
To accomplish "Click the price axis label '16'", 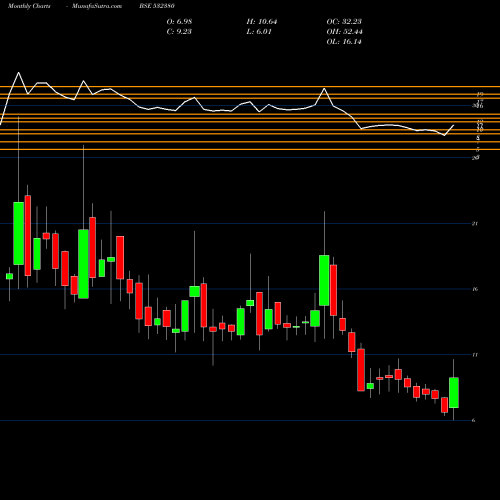I will [x=475, y=289].
